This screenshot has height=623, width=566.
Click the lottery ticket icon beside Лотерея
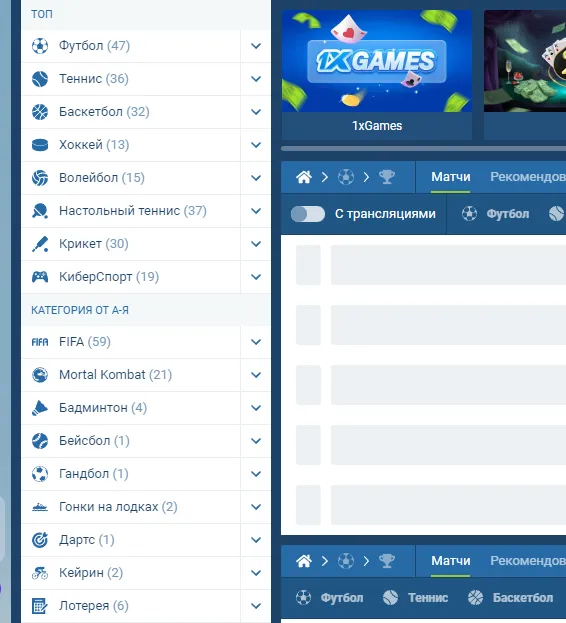coord(40,606)
